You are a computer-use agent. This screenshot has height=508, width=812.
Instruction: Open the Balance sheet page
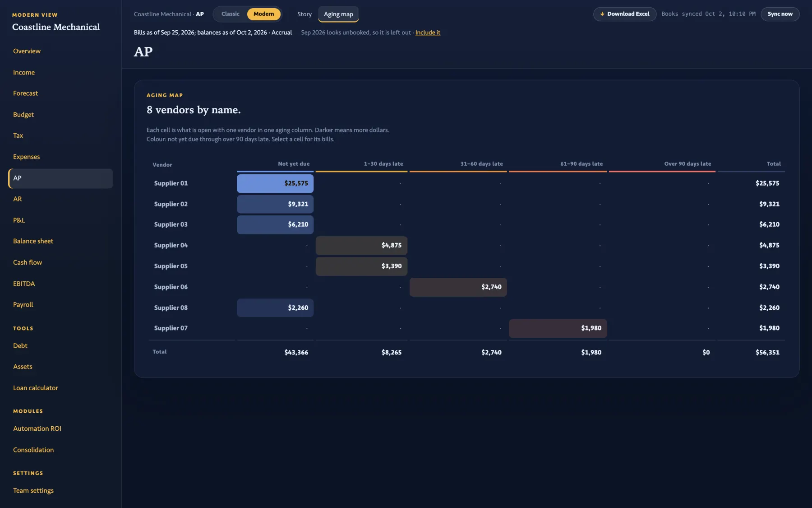pyautogui.click(x=60, y=241)
